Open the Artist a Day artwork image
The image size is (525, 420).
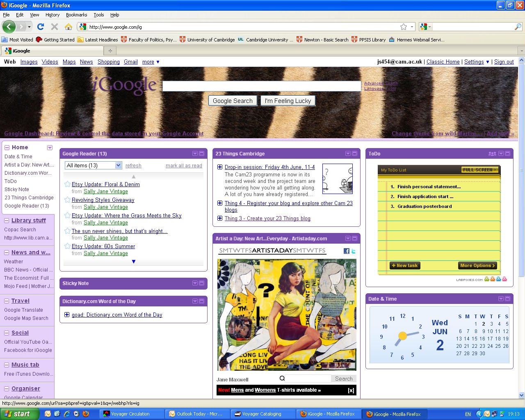(x=287, y=315)
